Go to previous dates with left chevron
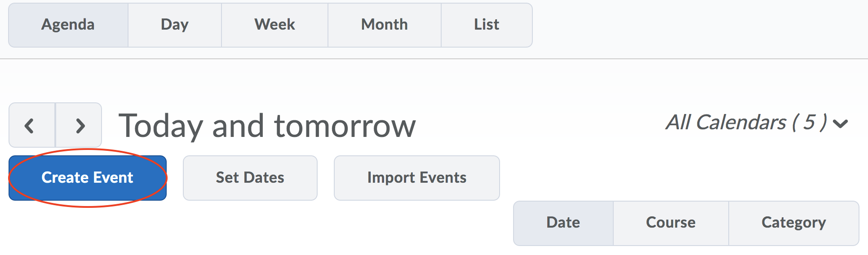The image size is (868, 255). coord(31,125)
